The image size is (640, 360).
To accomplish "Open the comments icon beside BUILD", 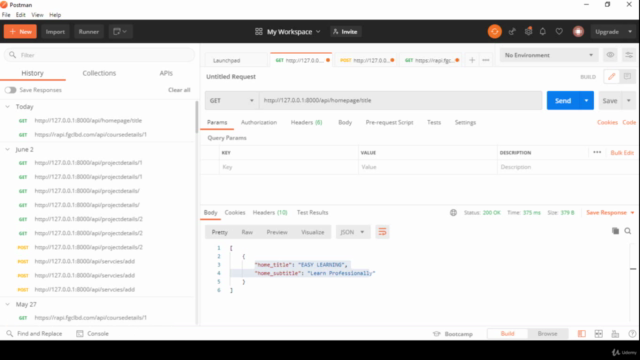I will 627,77.
